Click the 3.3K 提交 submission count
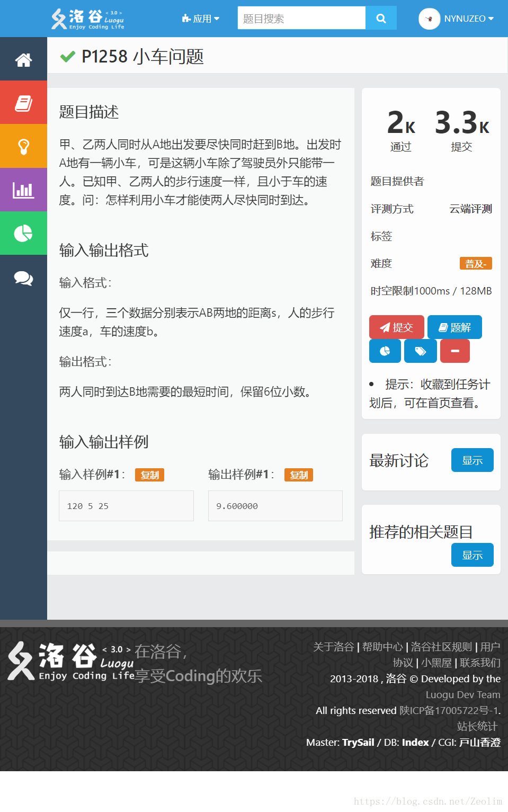Image resolution: width=508 pixels, height=812 pixels. pyautogui.click(x=462, y=130)
